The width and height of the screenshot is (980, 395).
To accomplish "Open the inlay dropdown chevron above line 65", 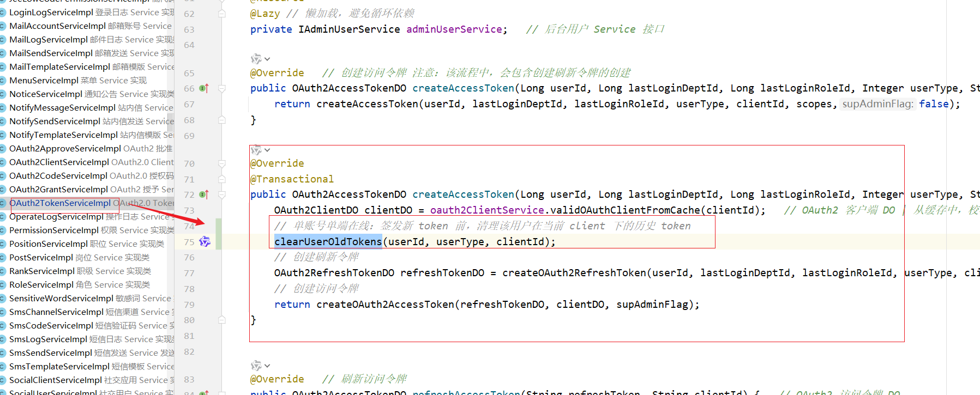I will tap(267, 59).
